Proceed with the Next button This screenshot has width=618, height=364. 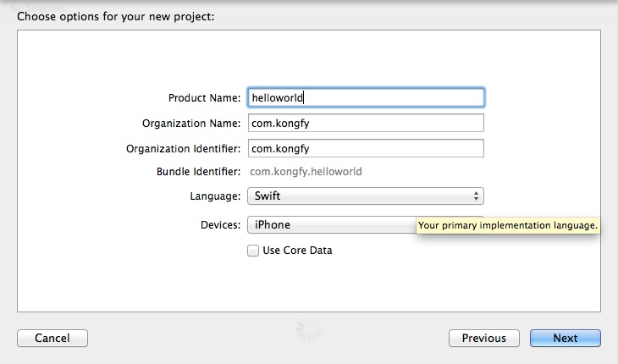(x=566, y=339)
